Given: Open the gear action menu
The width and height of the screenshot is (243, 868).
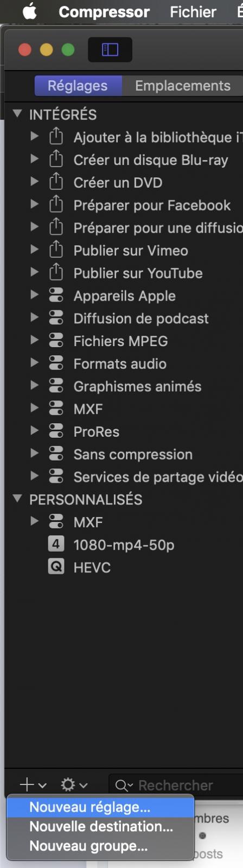Looking at the screenshot, I should point(74,784).
